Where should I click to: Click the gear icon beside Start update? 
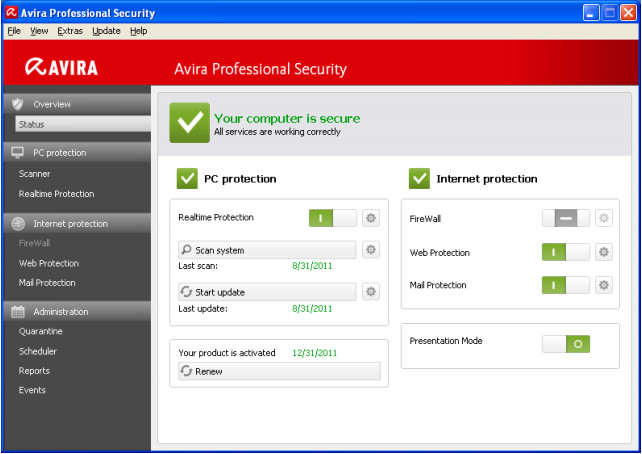coord(371,292)
